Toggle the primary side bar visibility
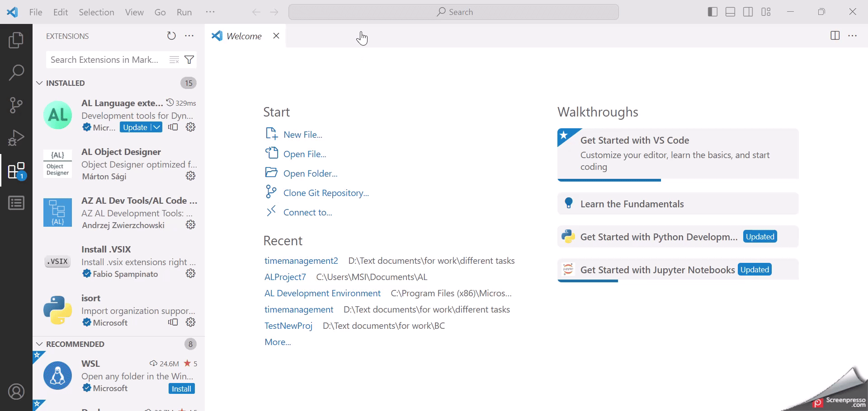The width and height of the screenshot is (868, 411). pyautogui.click(x=712, y=12)
